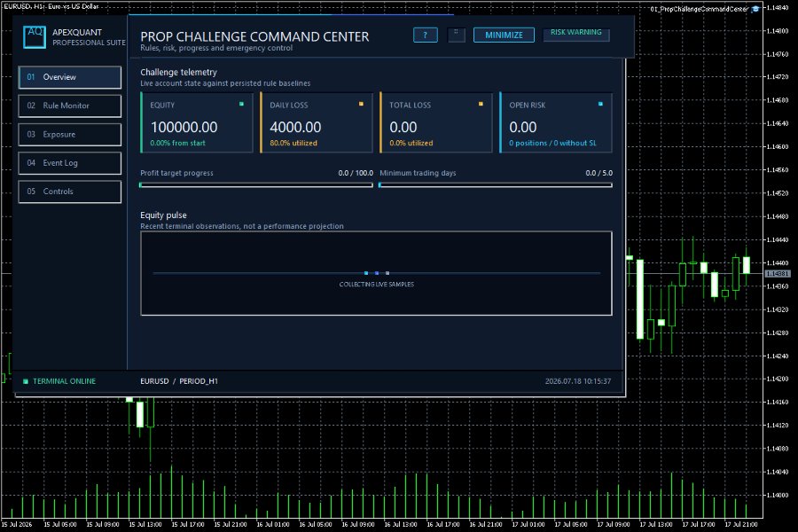The width and height of the screenshot is (798, 532).
Task: Select the 05 Controls tab
Action: pyautogui.click(x=70, y=192)
